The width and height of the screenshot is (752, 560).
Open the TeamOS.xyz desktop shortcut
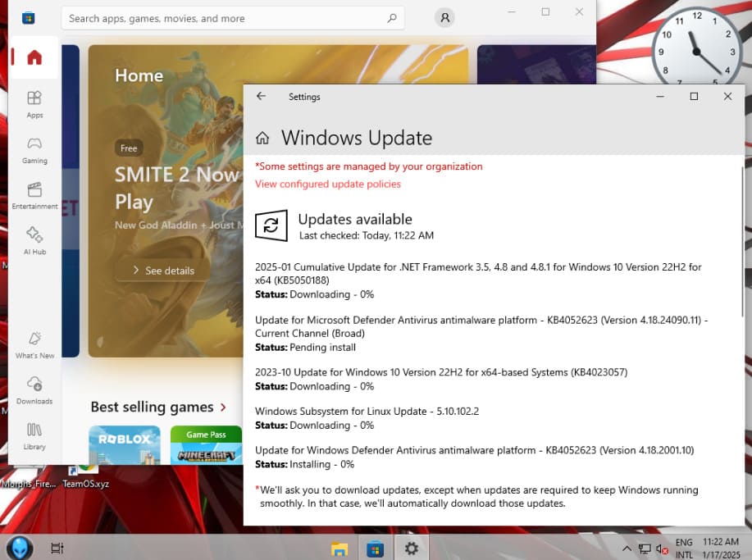[x=85, y=476]
